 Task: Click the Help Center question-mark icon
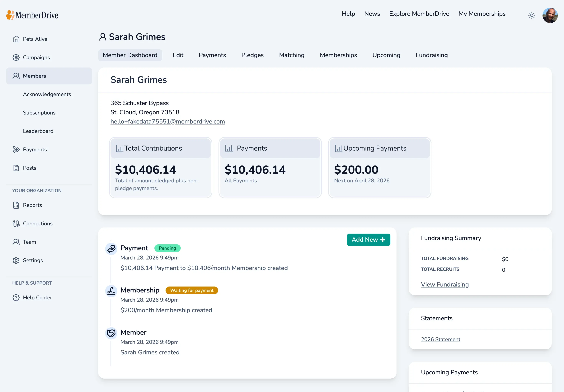[x=16, y=297]
